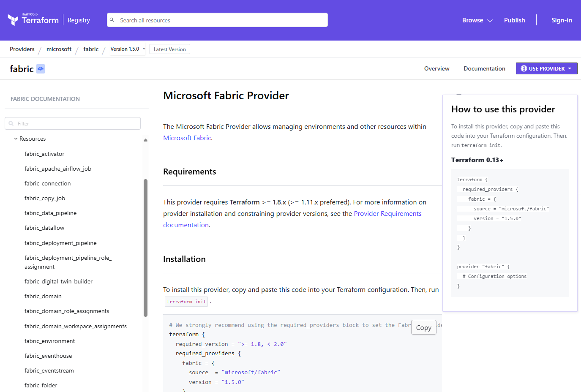The width and height of the screenshot is (581, 392).
Task: Follow Provider Requirements documentation link
Action: (387, 214)
